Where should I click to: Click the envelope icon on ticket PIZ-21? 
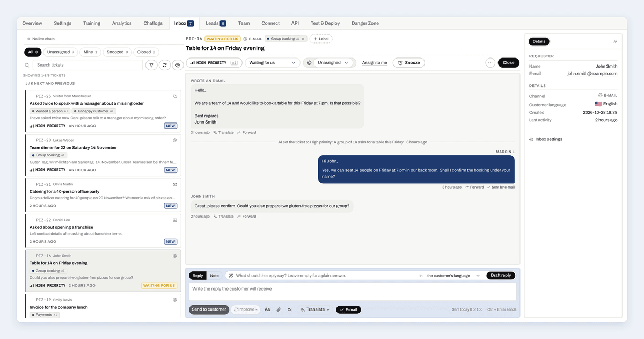[175, 184]
